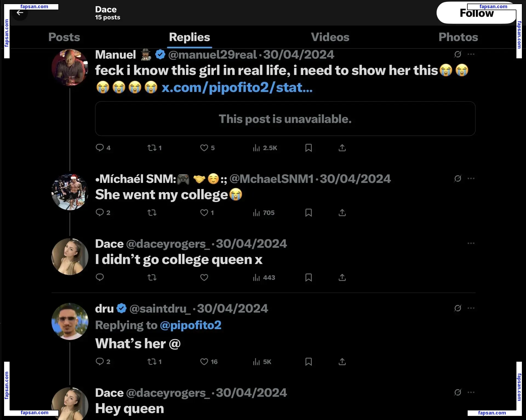Open the Grok icon on Manuel's post
The width and height of the screenshot is (526, 420).
pos(458,54)
